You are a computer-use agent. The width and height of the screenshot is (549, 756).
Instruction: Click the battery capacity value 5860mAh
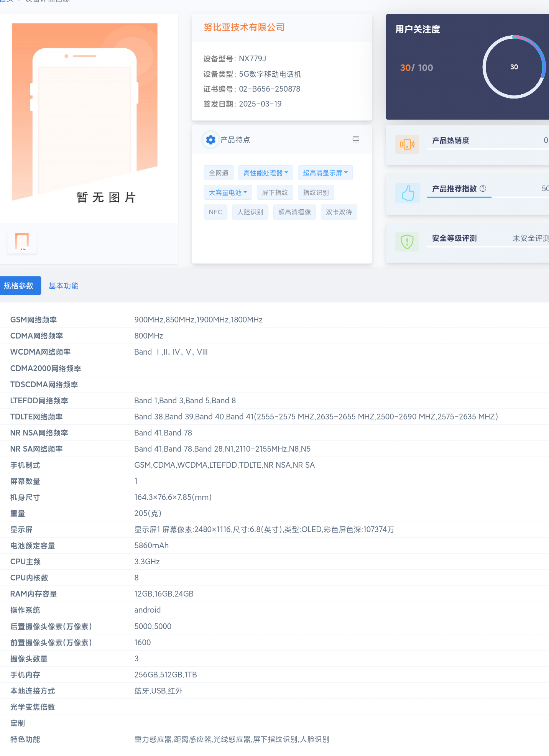151,546
